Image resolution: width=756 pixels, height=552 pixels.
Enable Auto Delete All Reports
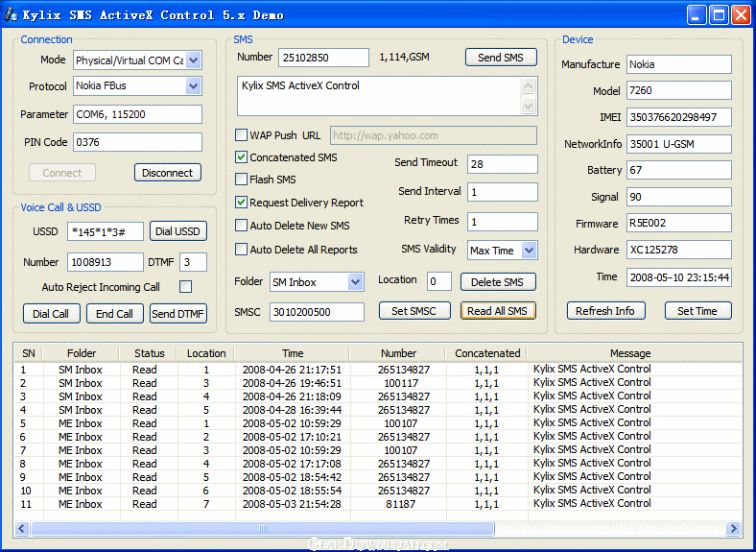[241, 250]
